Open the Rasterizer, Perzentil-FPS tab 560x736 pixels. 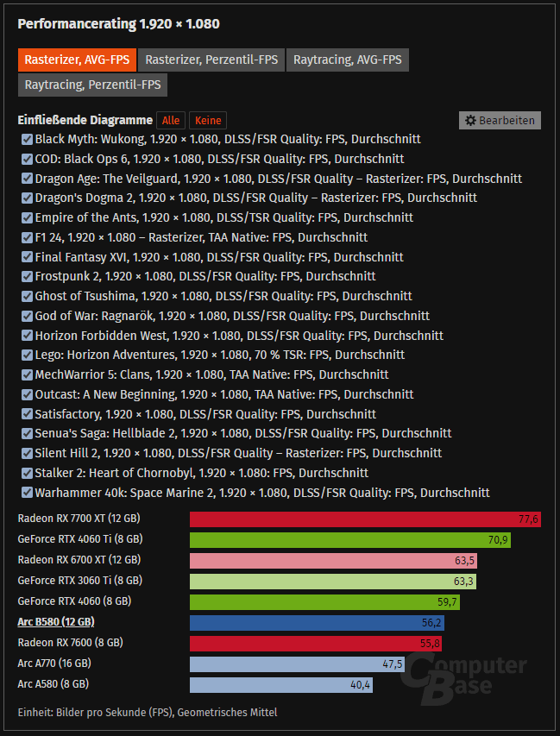(x=211, y=60)
